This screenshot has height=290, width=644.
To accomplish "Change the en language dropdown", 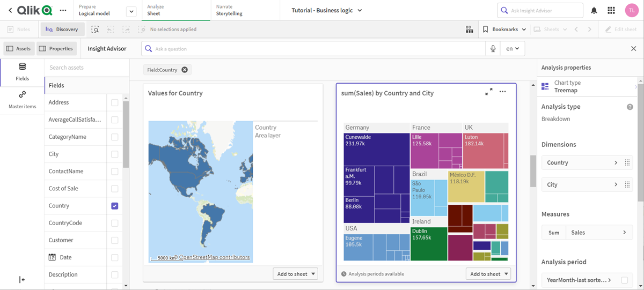I will click(513, 49).
